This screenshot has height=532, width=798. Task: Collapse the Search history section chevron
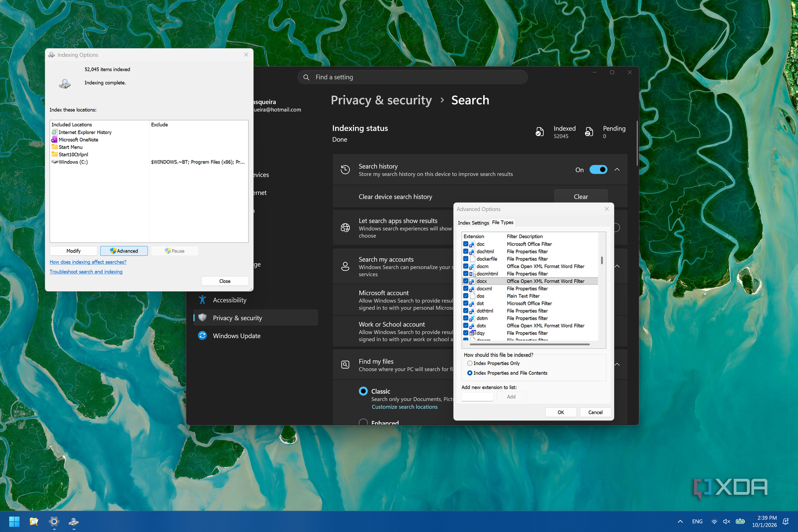point(617,170)
